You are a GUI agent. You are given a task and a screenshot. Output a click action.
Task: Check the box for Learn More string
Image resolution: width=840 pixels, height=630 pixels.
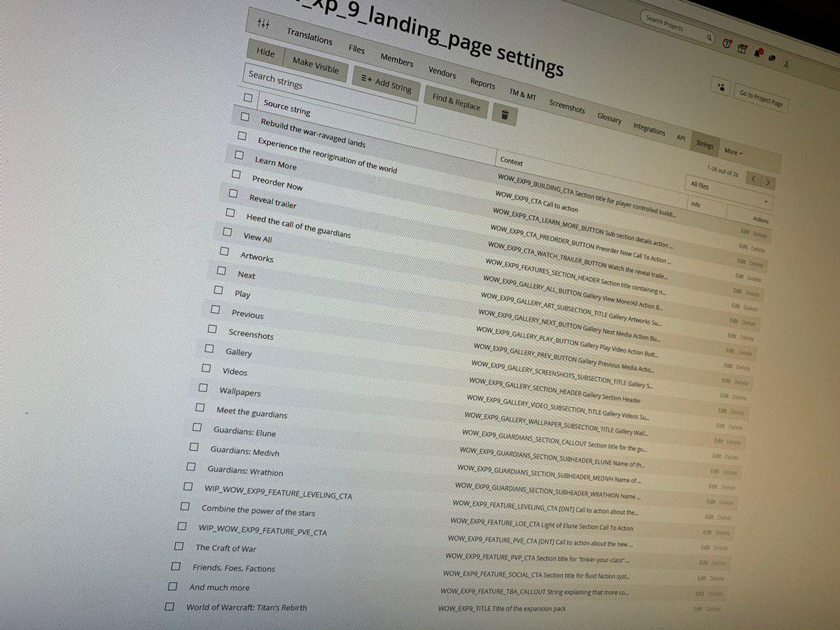click(239, 155)
